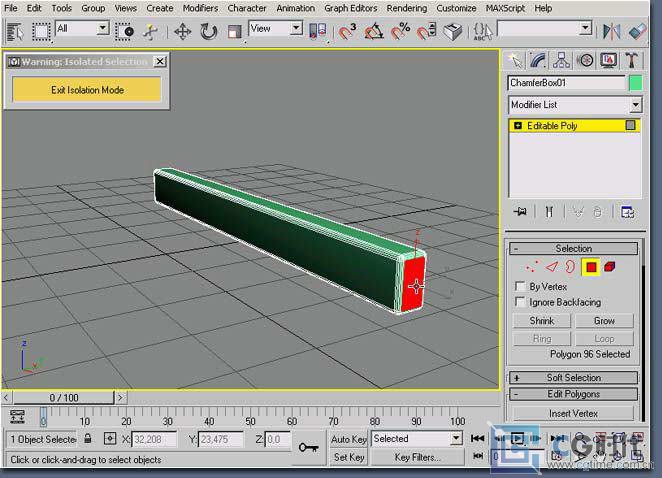Click the Grow selection button
662x478 pixels.
604,321
